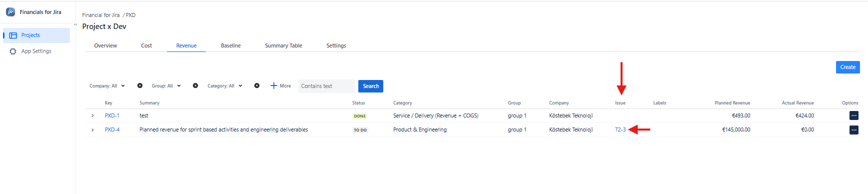Click the Issue column header
This screenshot has height=194, width=868.
pos(620,103)
